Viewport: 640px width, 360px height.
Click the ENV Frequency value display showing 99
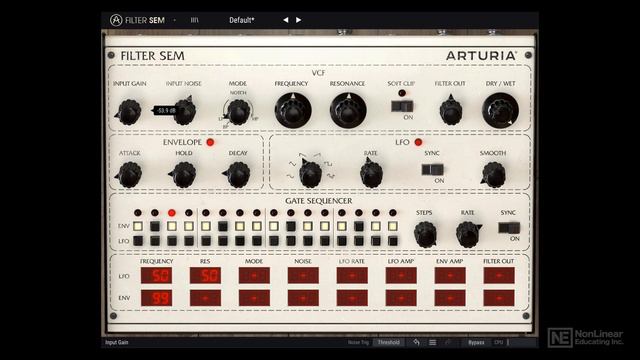click(156, 298)
